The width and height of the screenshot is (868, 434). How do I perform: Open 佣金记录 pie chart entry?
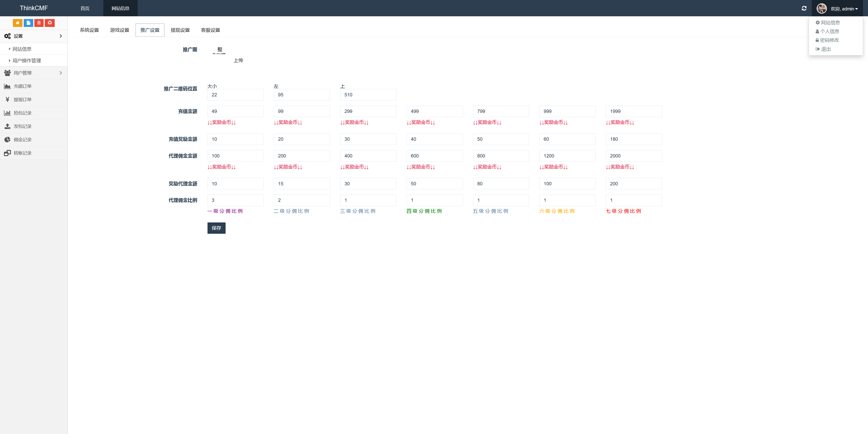tap(22, 140)
